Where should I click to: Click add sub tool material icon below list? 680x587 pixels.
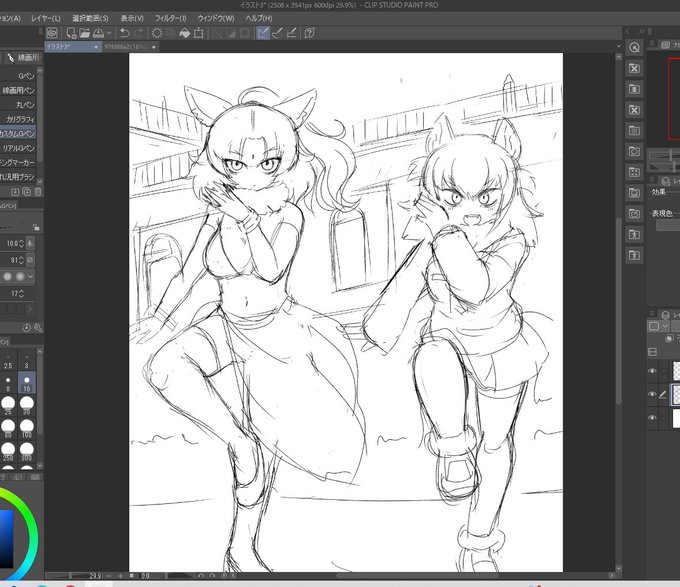click(x=15, y=192)
